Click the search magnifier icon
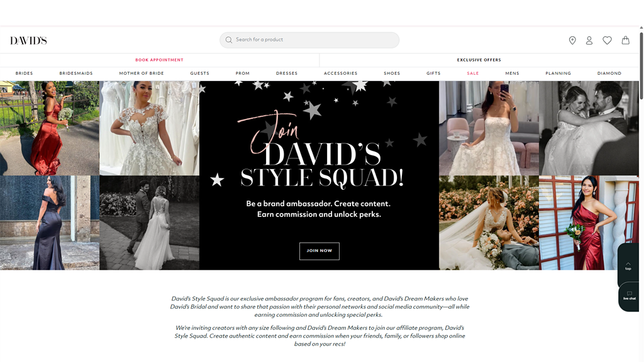Viewport: 644px width, 362px height. coord(229,40)
